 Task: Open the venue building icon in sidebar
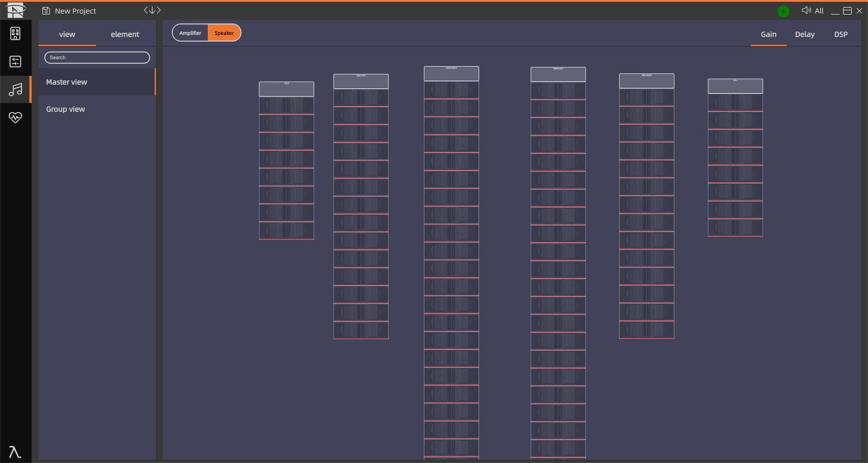[x=15, y=34]
